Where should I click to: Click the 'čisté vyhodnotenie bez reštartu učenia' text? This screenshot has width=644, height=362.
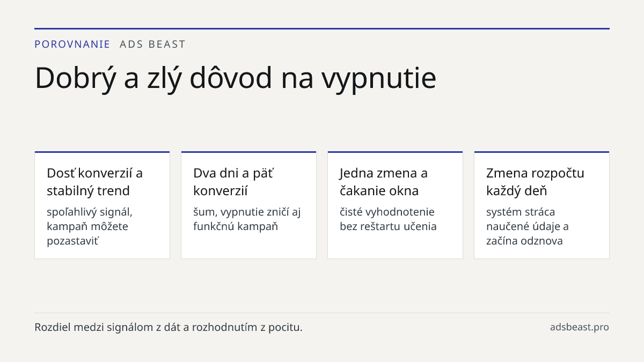point(388,219)
